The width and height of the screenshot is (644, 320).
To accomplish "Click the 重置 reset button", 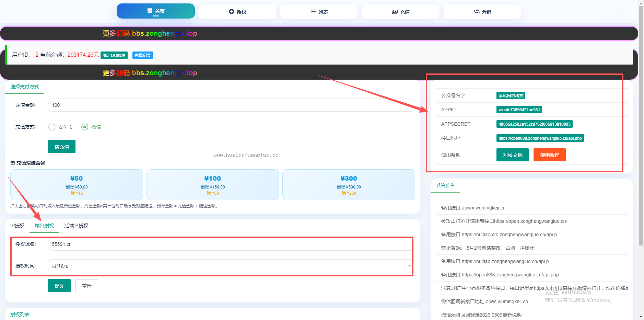I will [87, 286].
